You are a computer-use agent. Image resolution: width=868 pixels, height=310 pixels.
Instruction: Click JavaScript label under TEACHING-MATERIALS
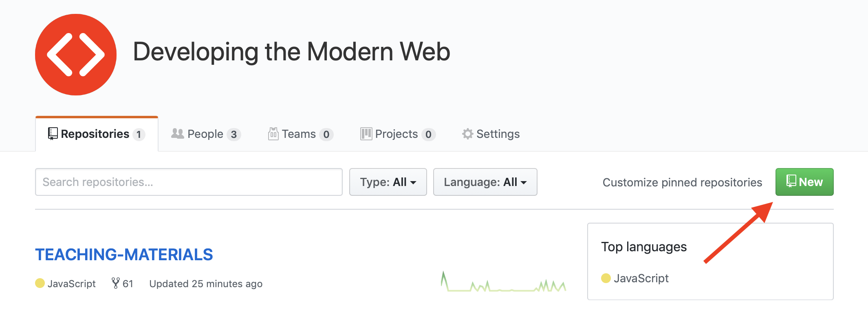pyautogui.click(x=71, y=283)
